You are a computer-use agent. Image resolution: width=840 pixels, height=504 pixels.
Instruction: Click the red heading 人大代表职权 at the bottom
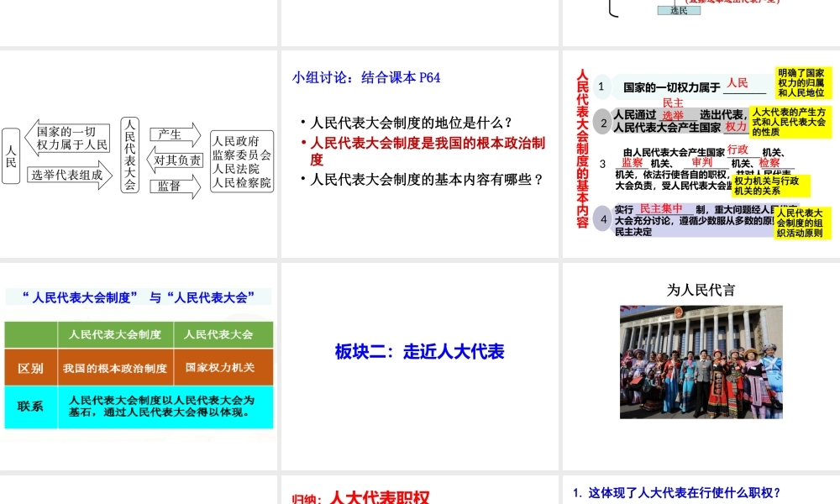click(380, 497)
